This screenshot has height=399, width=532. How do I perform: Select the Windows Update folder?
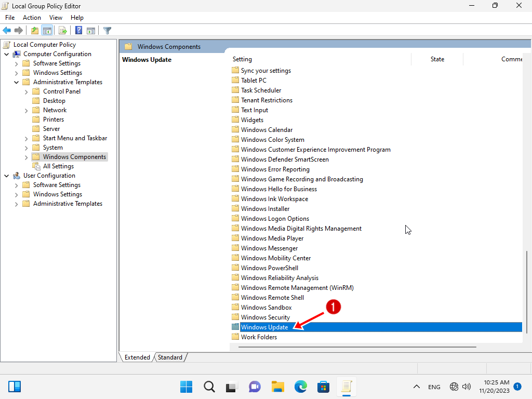(x=264, y=327)
